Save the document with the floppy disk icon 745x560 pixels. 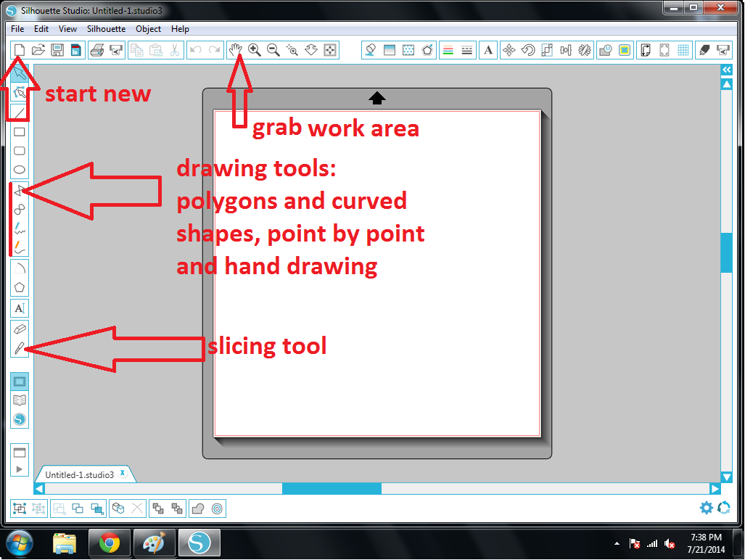click(x=57, y=50)
